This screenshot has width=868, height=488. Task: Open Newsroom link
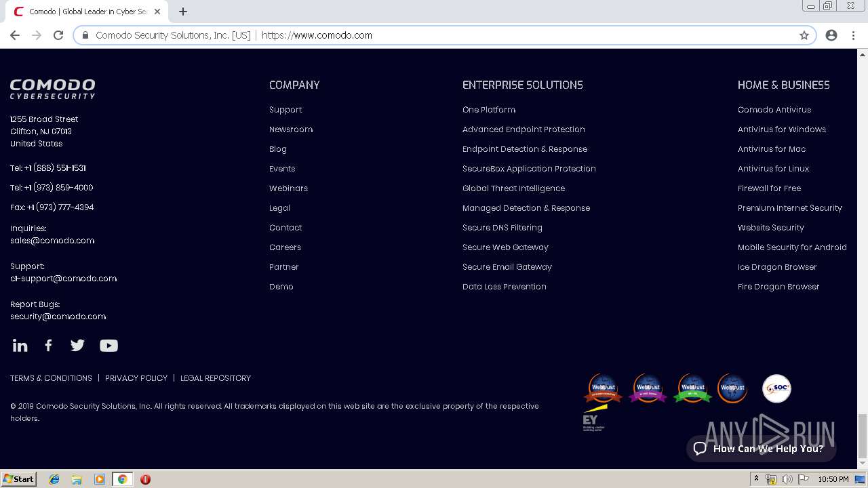coord(291,129)
